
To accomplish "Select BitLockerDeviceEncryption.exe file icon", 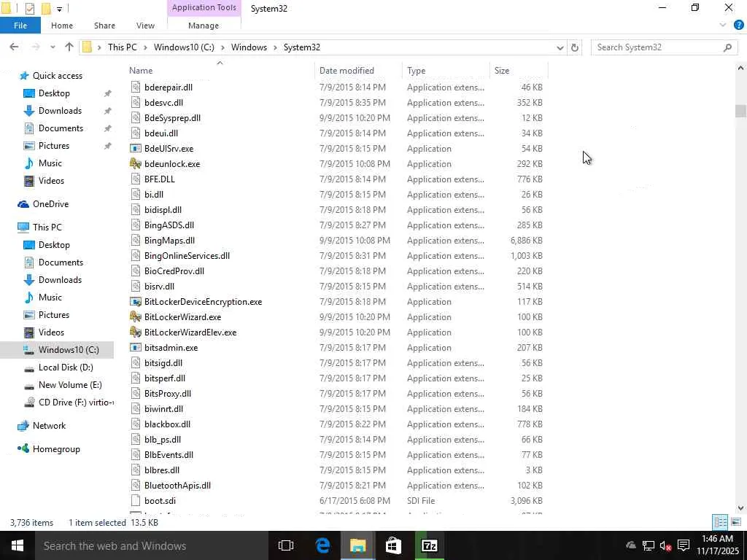I will (x=136, y=302).
